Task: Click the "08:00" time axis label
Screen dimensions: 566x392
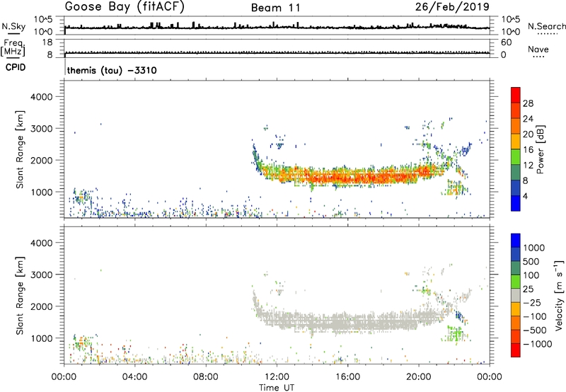Action: click(x=206, y=377)
